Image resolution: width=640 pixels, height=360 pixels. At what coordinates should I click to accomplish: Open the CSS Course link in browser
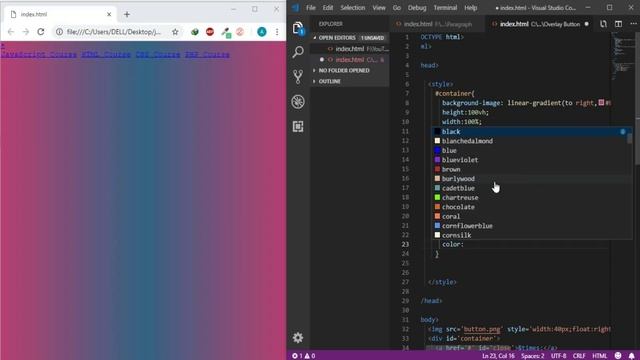pyautogui.click(x=158, y=54)
